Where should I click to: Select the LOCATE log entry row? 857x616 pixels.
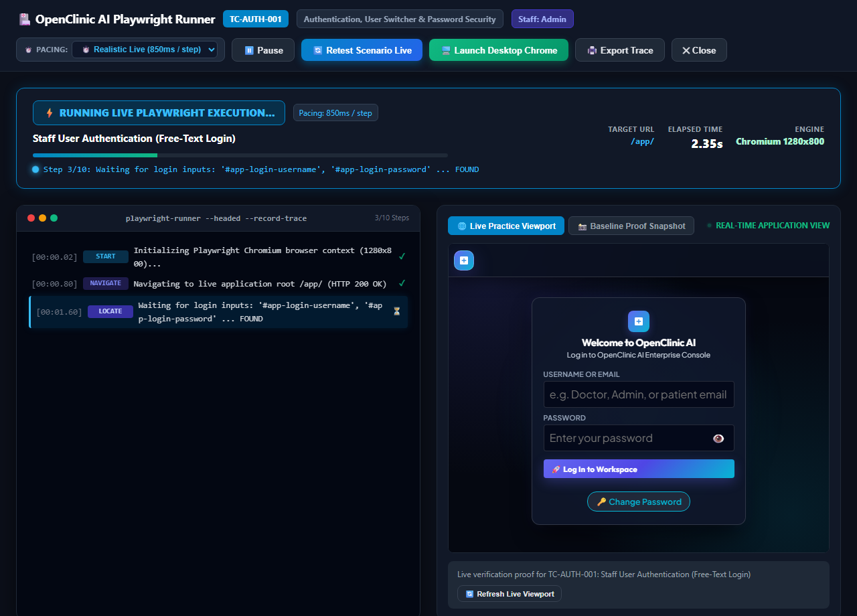[x=218, y=312]
